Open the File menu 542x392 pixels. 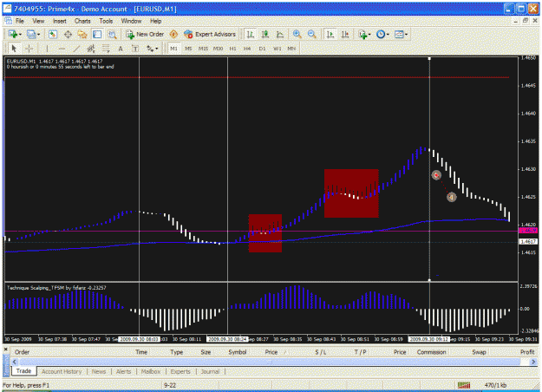pyautogui.click(x=20, y=21)
